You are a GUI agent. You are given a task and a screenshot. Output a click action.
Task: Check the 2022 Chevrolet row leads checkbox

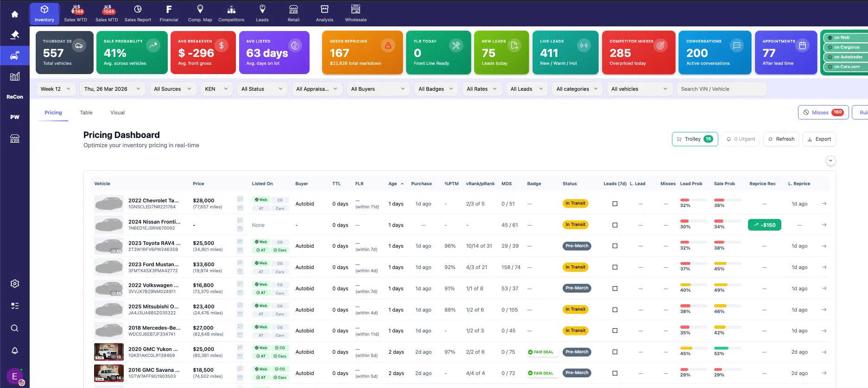tap(615, 204)
